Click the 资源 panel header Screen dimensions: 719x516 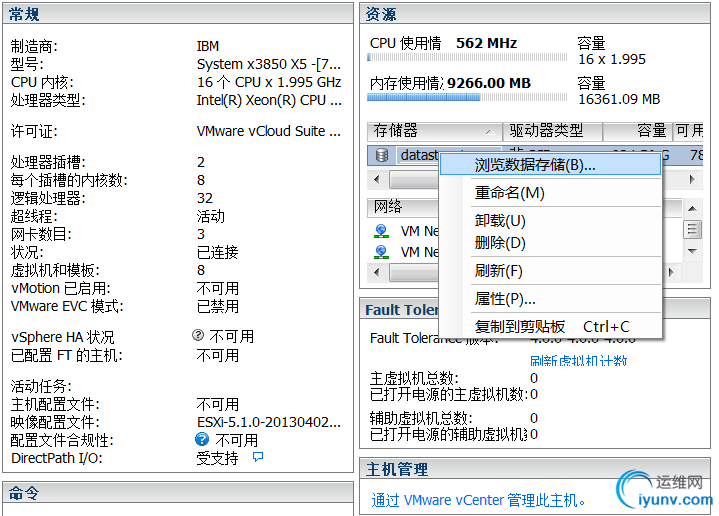(535, 14)
